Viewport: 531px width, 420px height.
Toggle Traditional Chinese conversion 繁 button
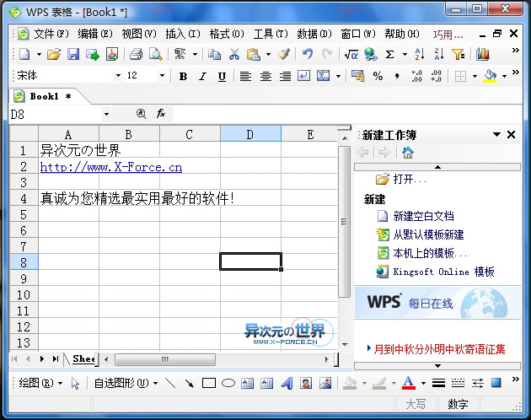pyautogui.click(x=180, y=54)
